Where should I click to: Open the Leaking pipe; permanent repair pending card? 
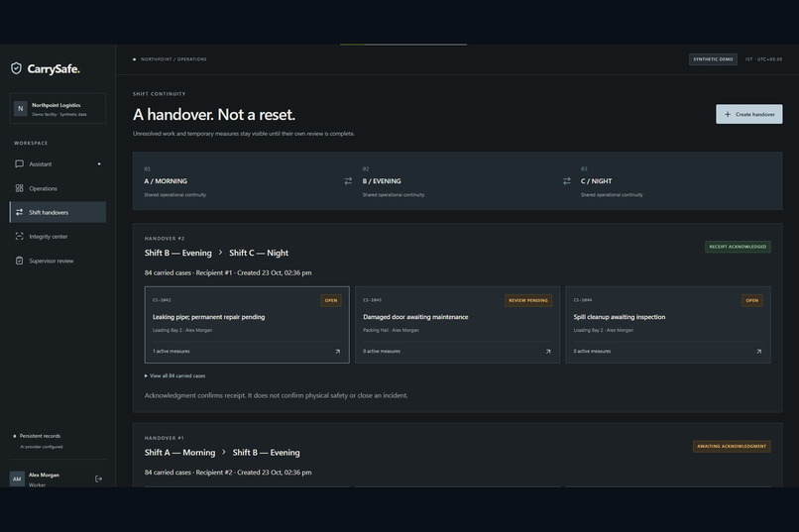click(247, 325)
